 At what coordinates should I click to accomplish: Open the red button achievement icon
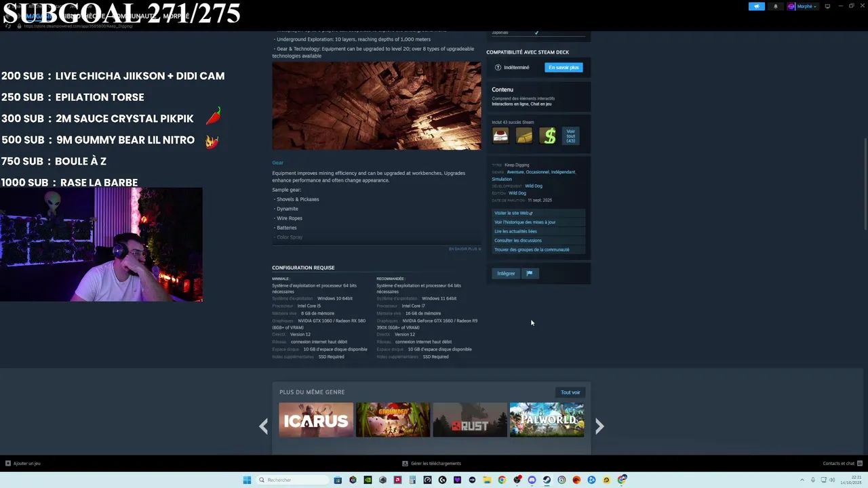point(500,136)
